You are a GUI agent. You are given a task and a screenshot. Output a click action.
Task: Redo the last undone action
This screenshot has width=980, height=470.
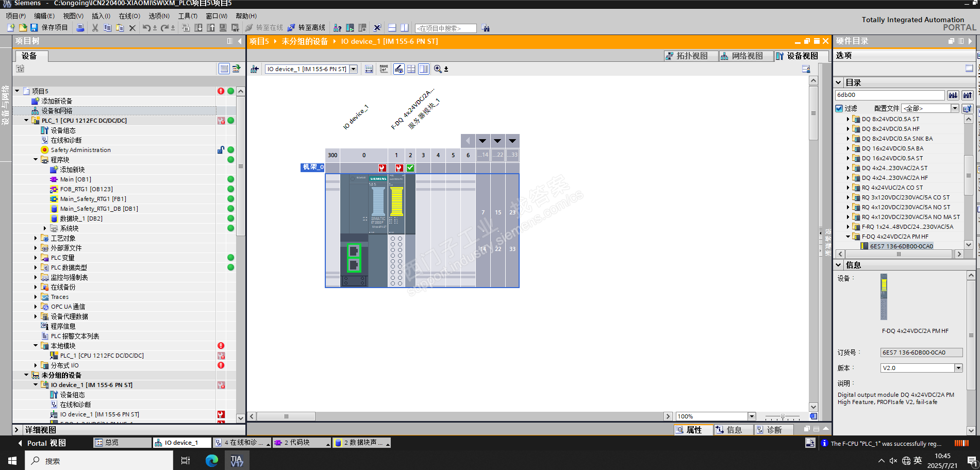(x=165, y=28)
